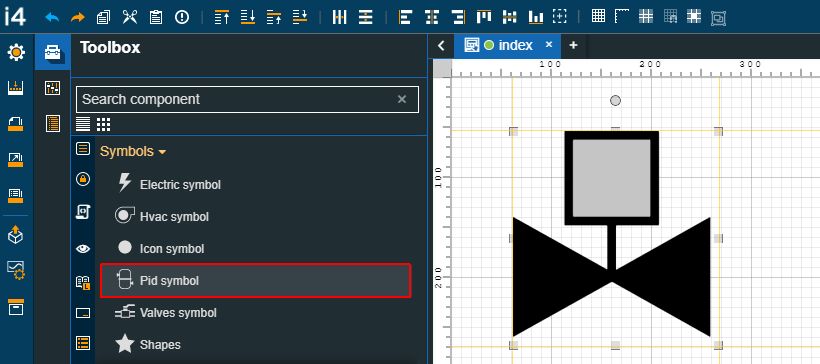Click the copy icon in toolbar
This screenshot has width=820, height=364.
click(103, 17)
